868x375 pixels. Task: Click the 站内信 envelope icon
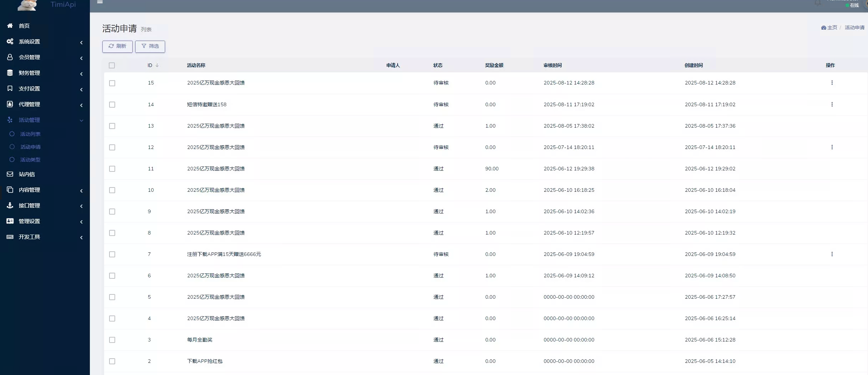[10, 174]
